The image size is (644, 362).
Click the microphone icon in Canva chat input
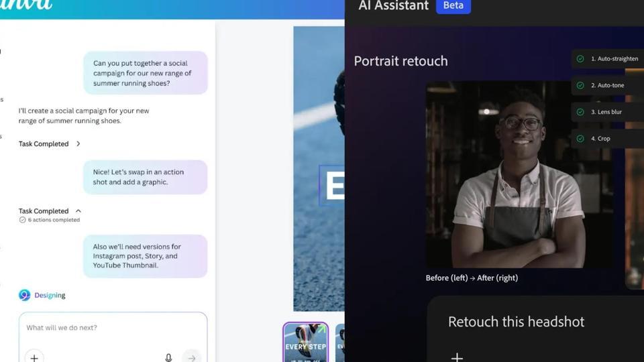[x=168, y=357]
